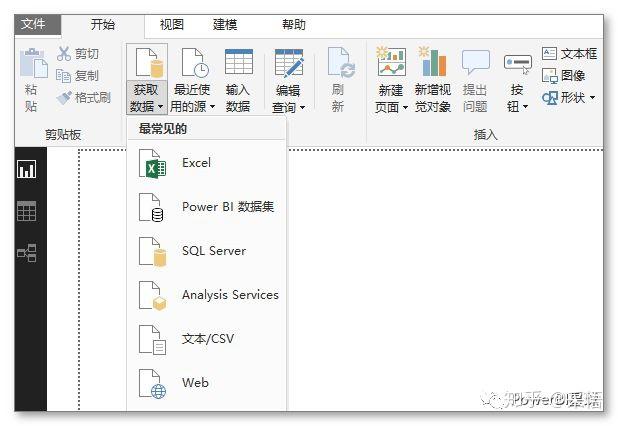Open the 文件 menu tab
Screen dimensions: 618x426
pyautogui.click(x=37, y=24)
